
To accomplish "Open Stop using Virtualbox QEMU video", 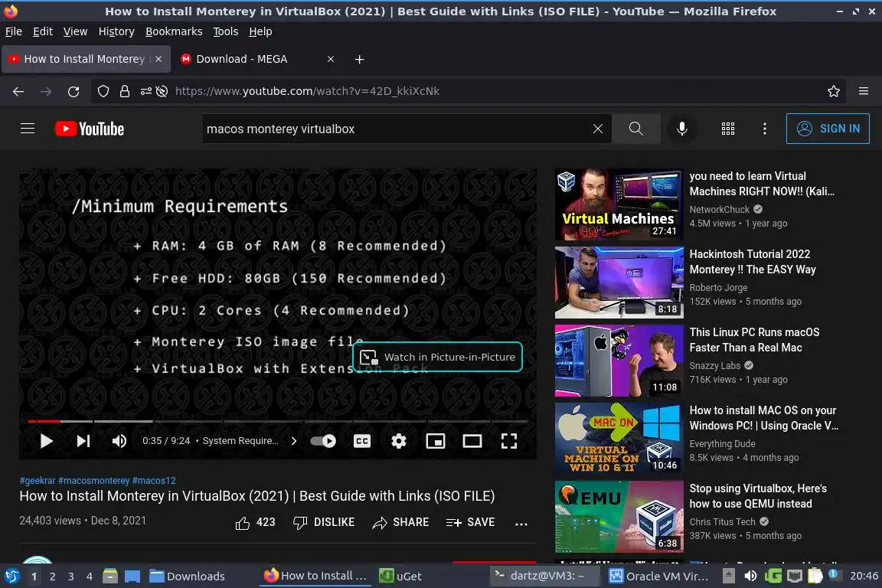I will pyautogui.click(x=758, y=495).
